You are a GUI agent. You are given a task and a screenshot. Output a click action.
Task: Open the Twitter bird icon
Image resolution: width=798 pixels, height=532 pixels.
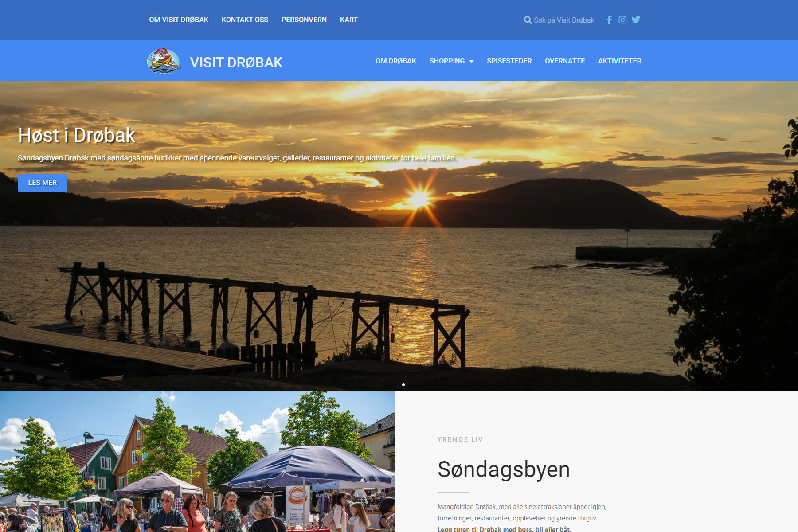(x=636, y=20)
